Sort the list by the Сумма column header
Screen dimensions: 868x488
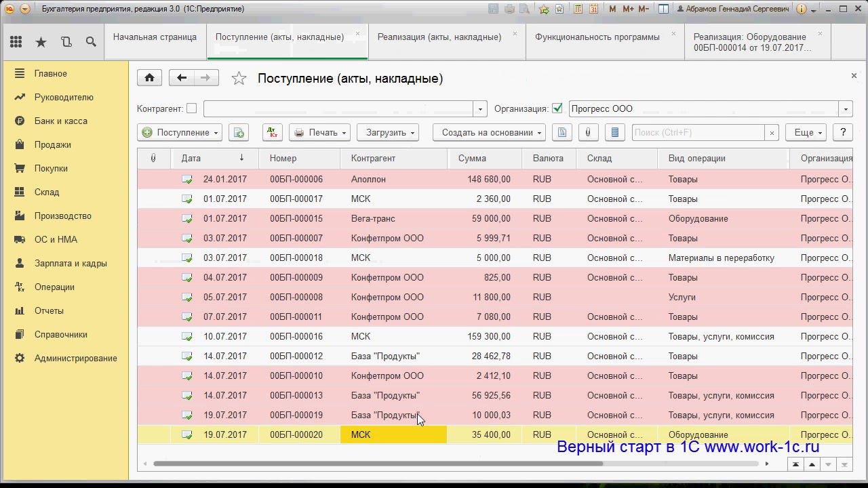485,158
